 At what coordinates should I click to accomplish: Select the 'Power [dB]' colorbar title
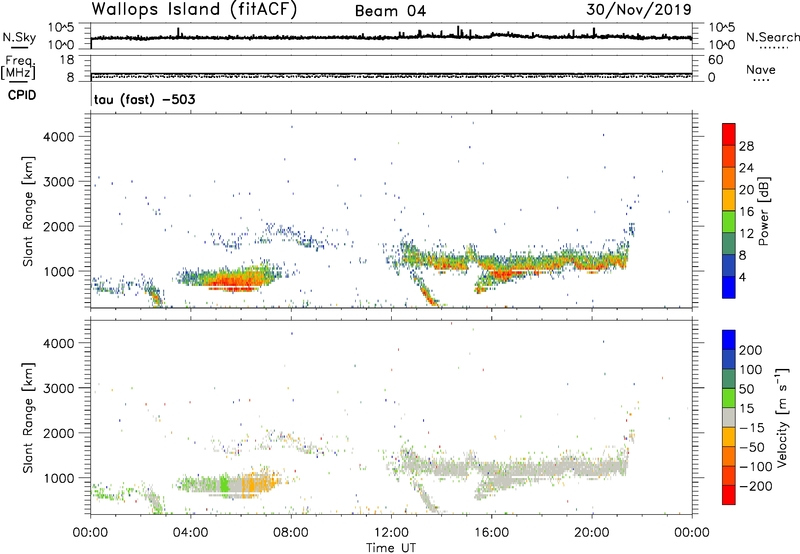(x=763, y=211)
